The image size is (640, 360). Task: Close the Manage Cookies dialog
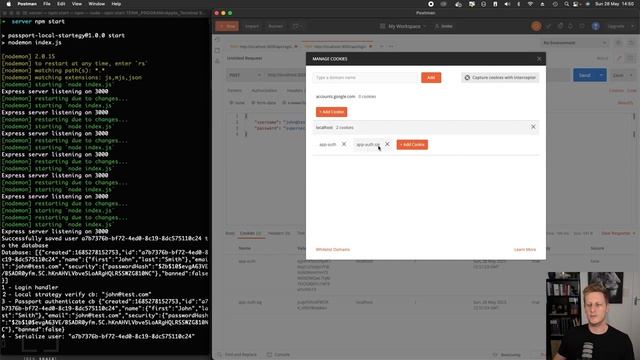(x=539, y=59)
